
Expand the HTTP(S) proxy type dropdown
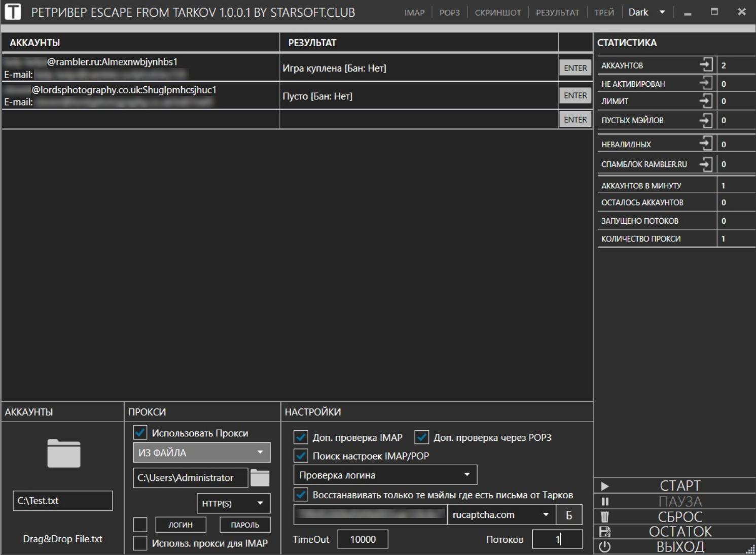(x=233, y=503)
